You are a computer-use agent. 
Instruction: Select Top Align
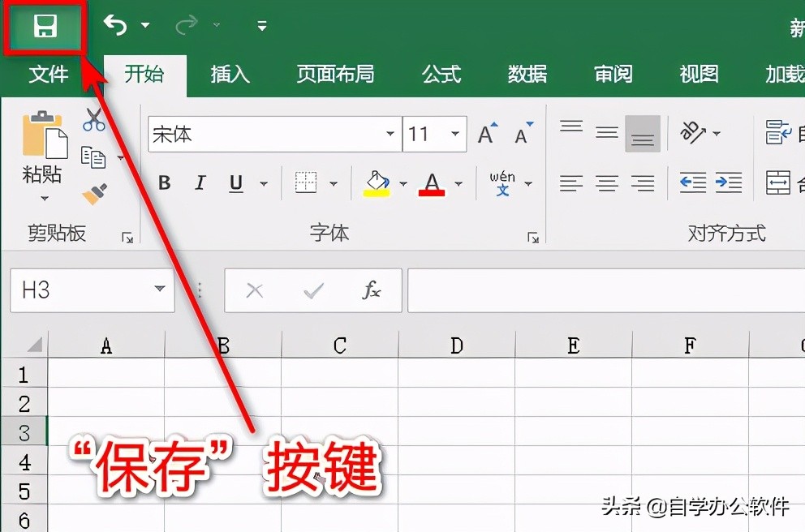(x=571, y=127)
